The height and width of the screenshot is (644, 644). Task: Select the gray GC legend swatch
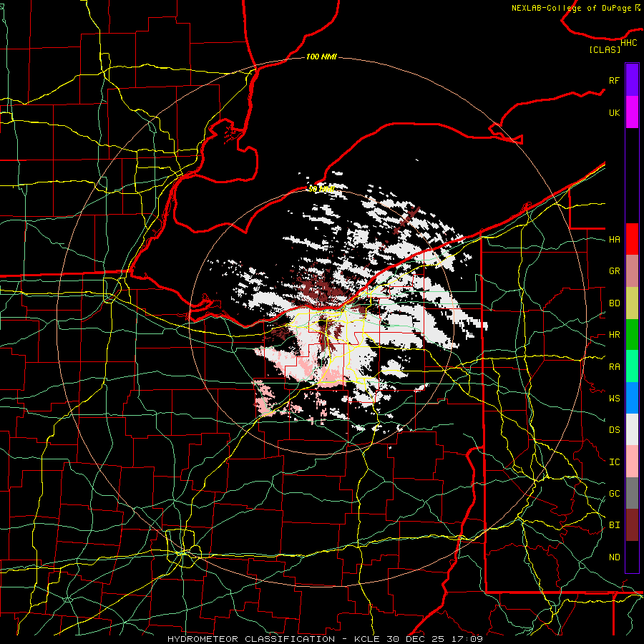tap(632, 493)
